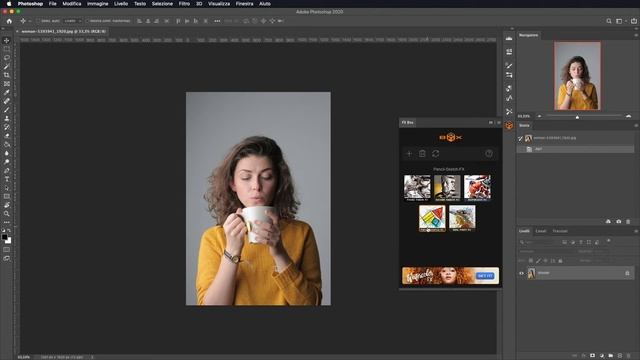Viewport: 640px width, 360px height.
Task: Click the GET IT button in FX Box banner
Action: point(485,276)
